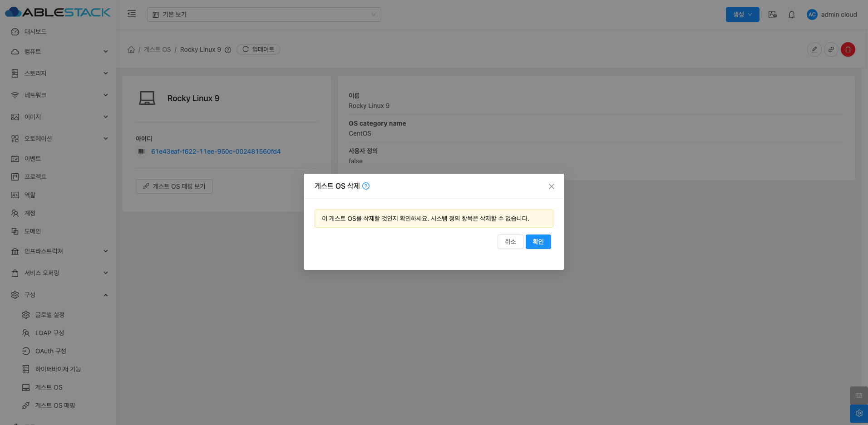This screenshot has height=425, width=868.
Task: Click the guest OS ID link
Action: pyautogui.click(x=216, y=151)
